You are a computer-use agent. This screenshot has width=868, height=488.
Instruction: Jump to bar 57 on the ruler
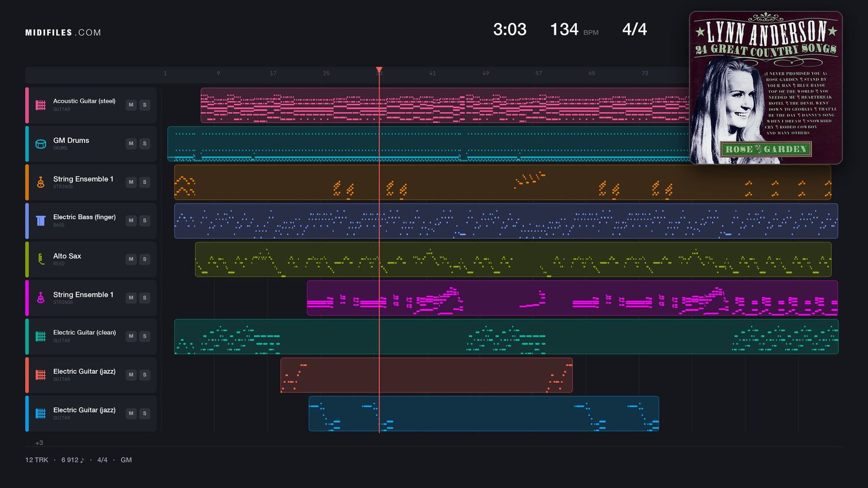[x=539, y=73]
